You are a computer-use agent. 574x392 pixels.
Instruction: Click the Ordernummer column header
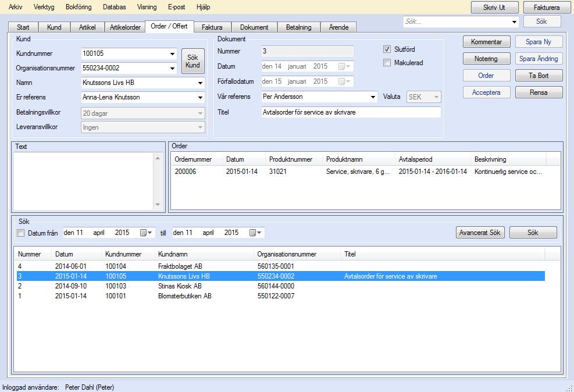(x=197, y=159)
